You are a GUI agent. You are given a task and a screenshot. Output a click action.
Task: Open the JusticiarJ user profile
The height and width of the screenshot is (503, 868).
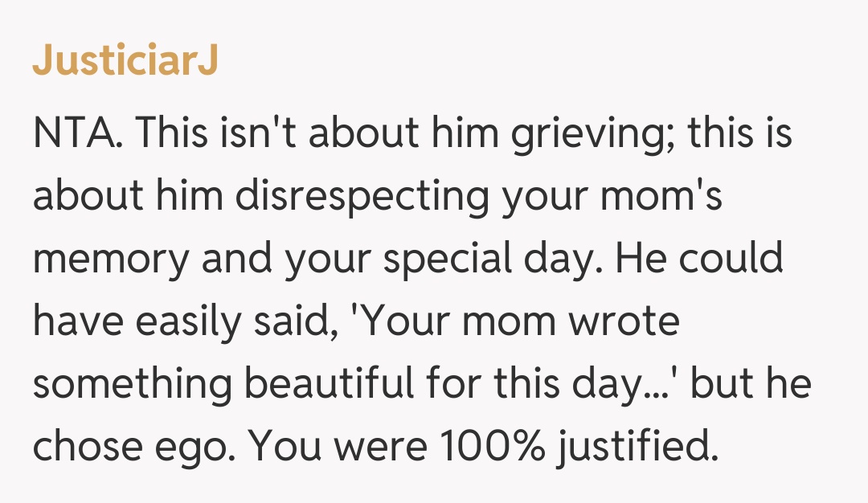[x=125, y=63]
